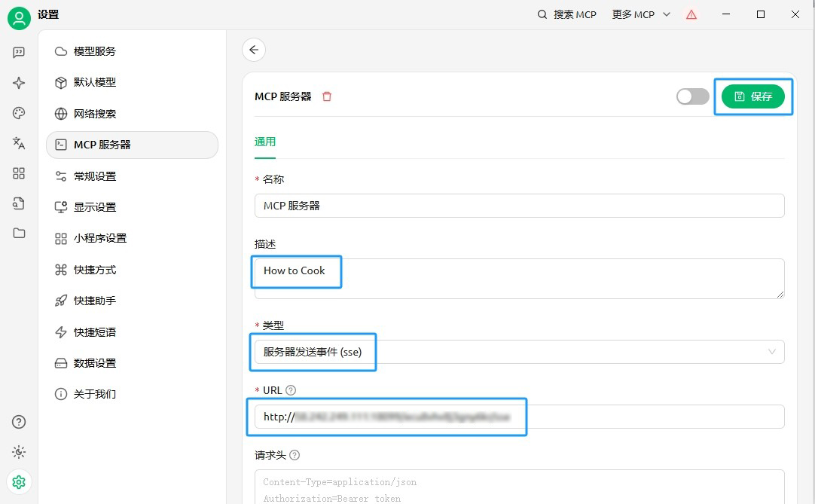Viewport: 815px width, 504px height.
Task: Open the palette painting sidebar icon
Action: (x=19, y=113)
